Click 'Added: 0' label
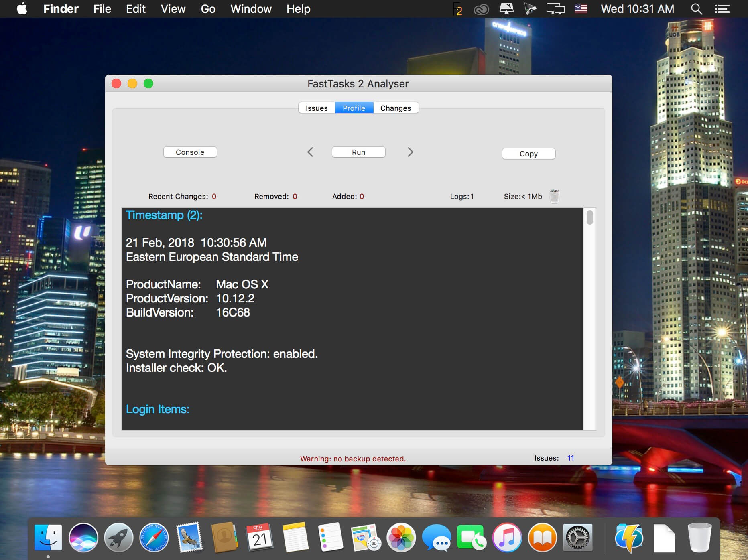This screenshot has width=748, height=560. coord(348,196)
